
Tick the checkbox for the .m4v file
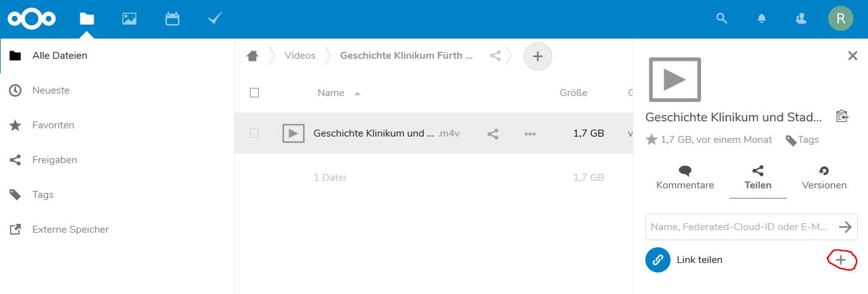pyautogui.click(x=254, y=133)
